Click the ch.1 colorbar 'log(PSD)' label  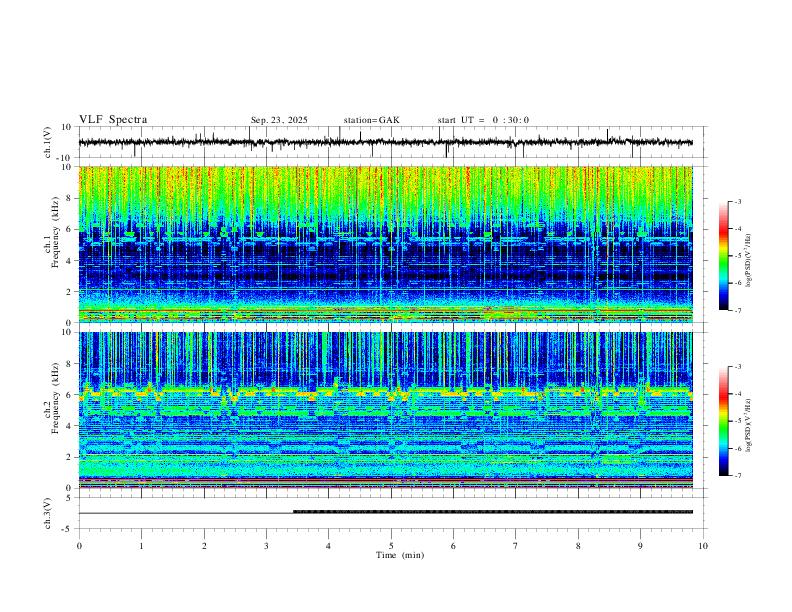(749, 261)
